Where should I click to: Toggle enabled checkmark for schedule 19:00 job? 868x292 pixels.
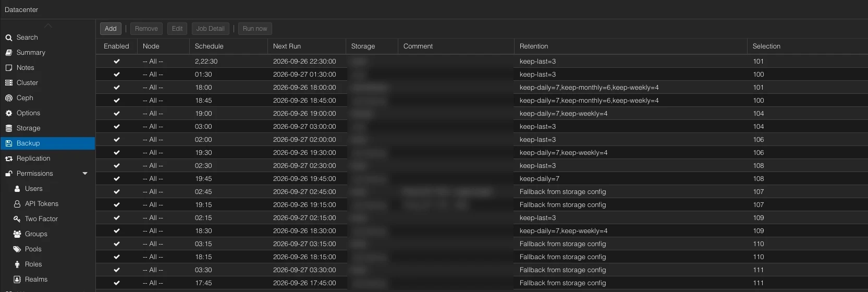point(117,114)
